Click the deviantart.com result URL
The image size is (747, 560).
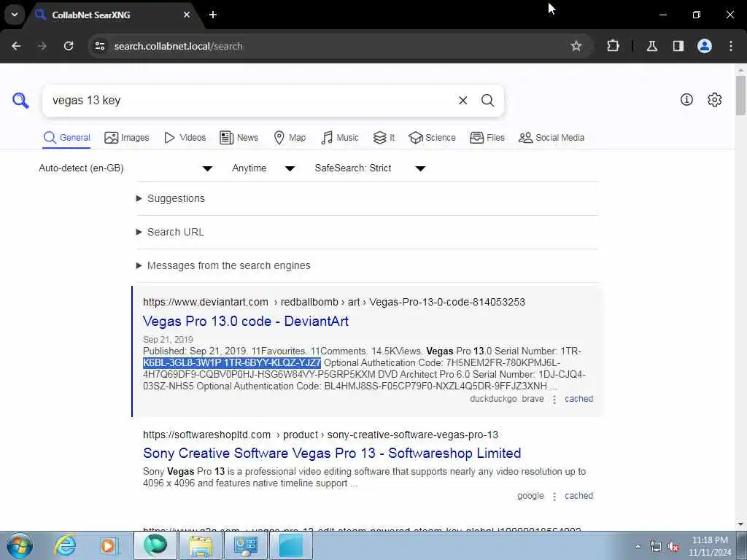tap(334, 303)
